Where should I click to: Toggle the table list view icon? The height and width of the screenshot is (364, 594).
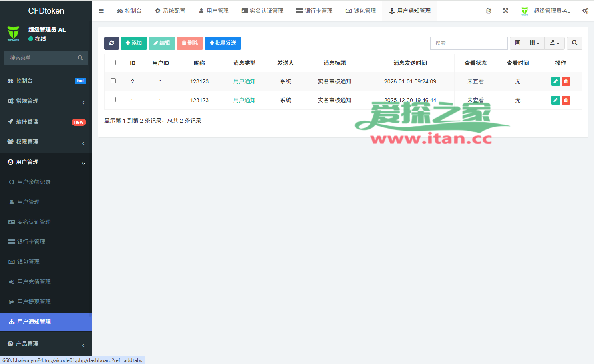[518, 43]
